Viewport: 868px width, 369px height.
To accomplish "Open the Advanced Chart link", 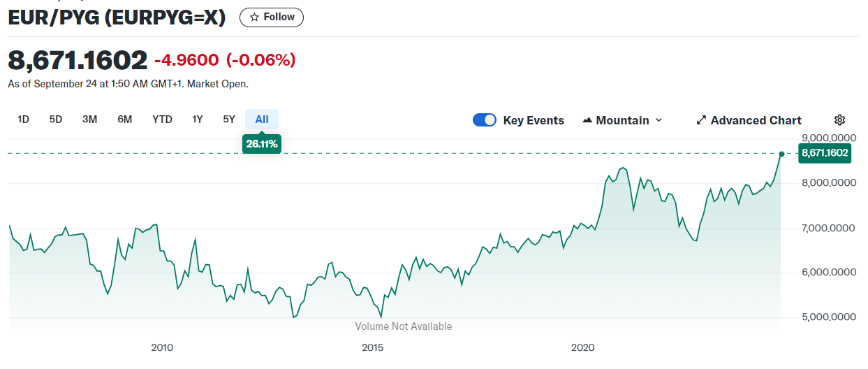I will (x=756, y=120).
